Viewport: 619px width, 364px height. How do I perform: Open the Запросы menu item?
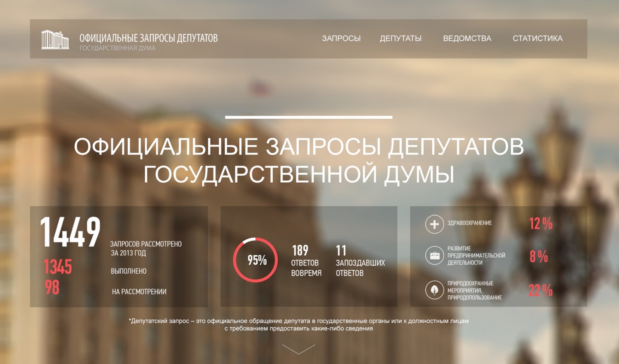(x=341, y=38)
